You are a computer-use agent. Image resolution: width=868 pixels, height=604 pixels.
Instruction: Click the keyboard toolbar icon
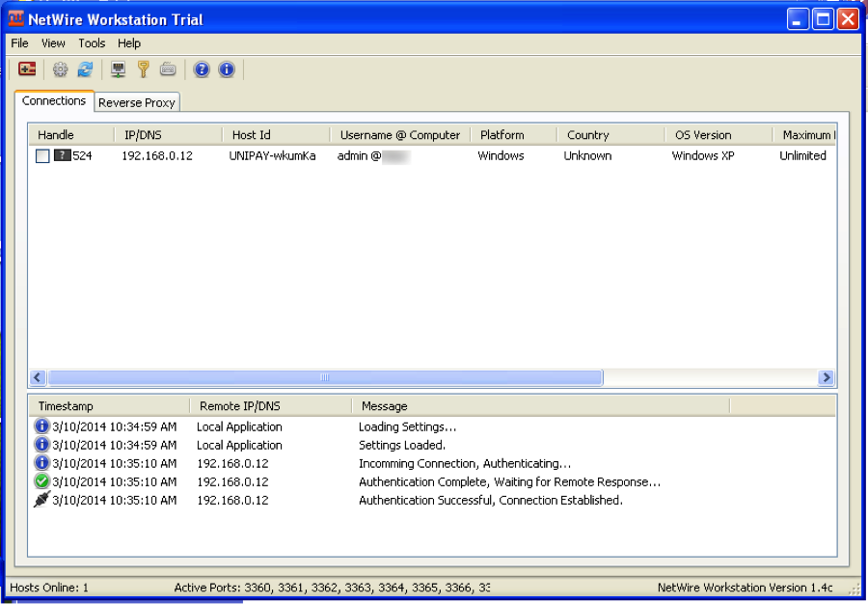(x=168, y=69)
